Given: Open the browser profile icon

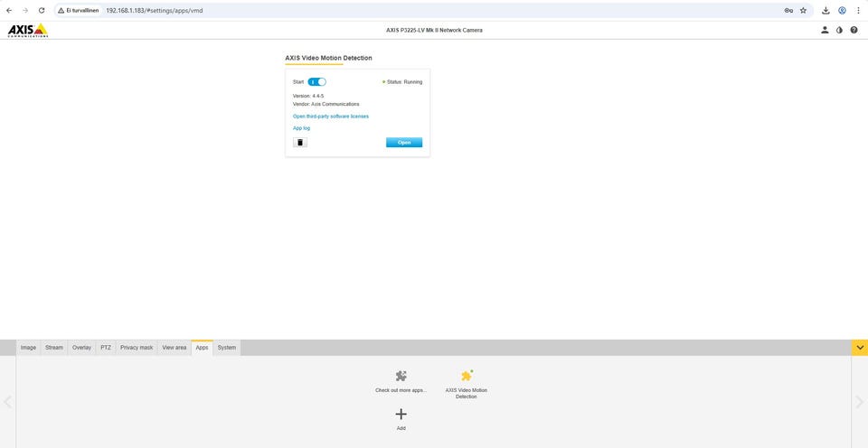Looking at the screenshot, I should coord(842,11).
